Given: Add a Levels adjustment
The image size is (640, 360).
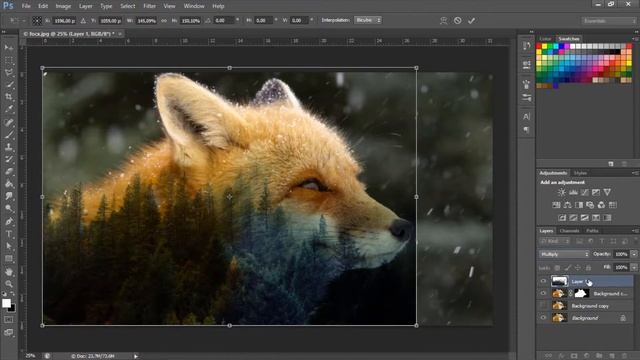Looking at the screenshot, I should [x=573, y=192].
